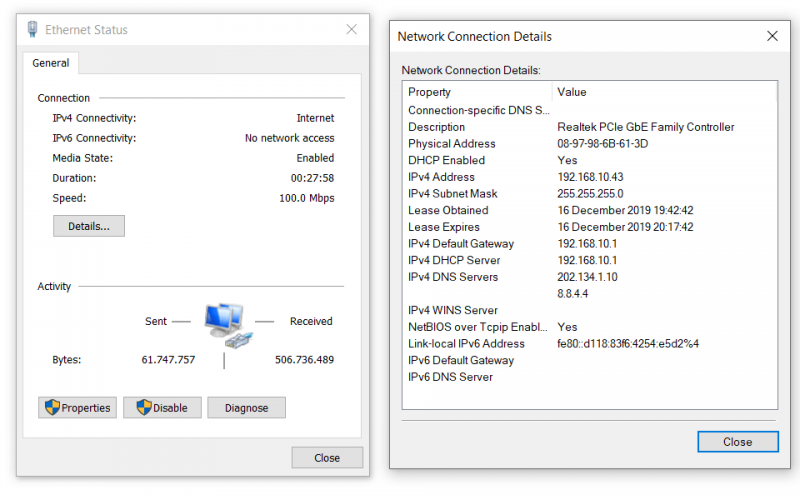Screen dimensions: 800x500
Task: Select the IPv4 Default Gateway row
Action: point(589,244)
